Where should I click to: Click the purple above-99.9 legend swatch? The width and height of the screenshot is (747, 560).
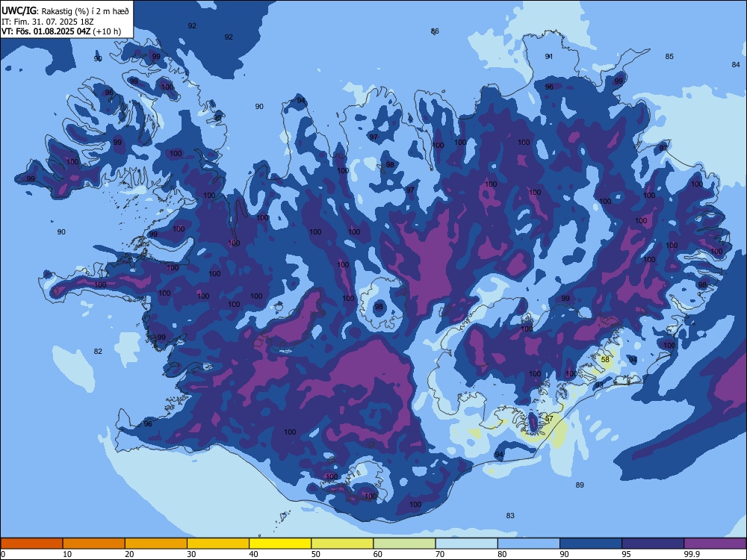coord(715,544)
